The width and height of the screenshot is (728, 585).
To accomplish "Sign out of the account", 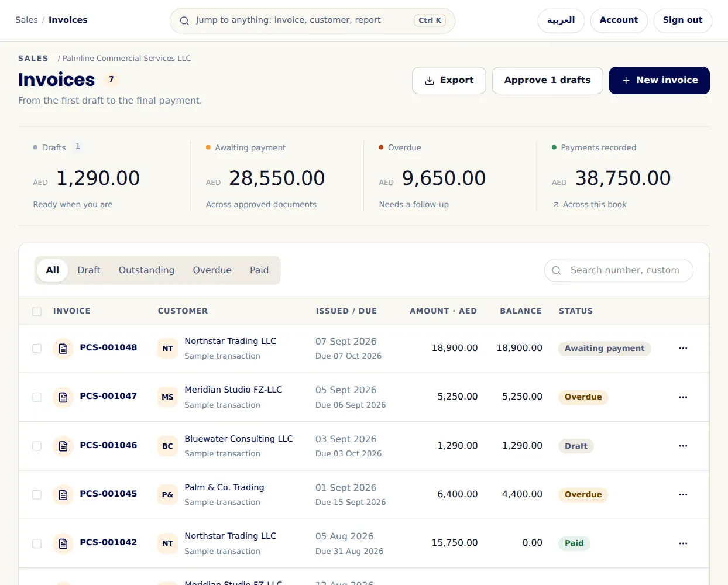I will pos(682,20).
